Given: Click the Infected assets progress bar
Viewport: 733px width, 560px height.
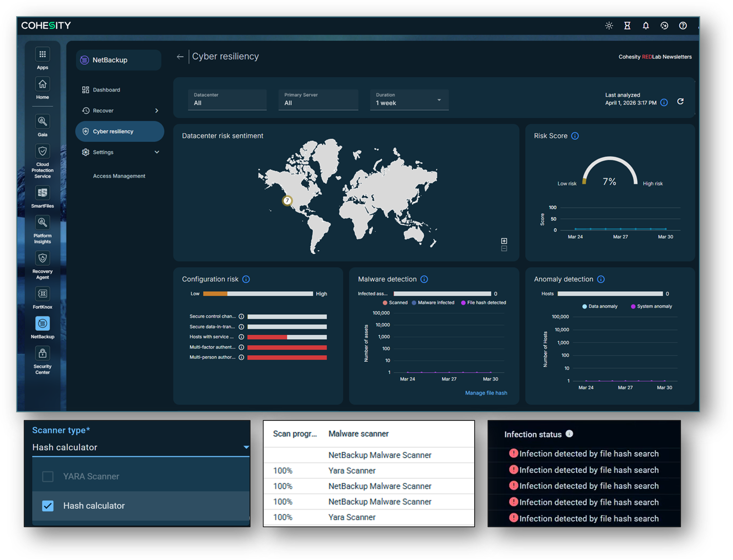Looking at the screenshot, I should tap(442, 294).
